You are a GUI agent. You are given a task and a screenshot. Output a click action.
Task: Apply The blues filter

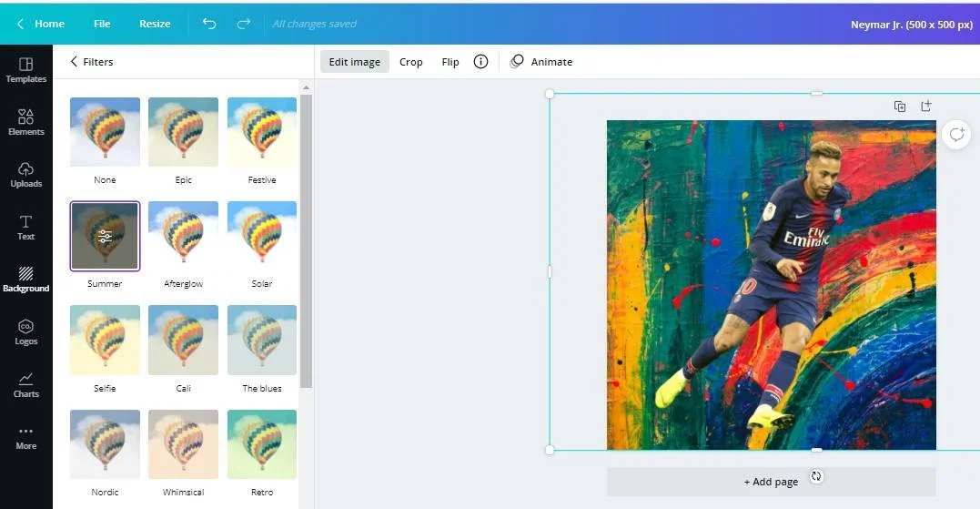(262, 341)
